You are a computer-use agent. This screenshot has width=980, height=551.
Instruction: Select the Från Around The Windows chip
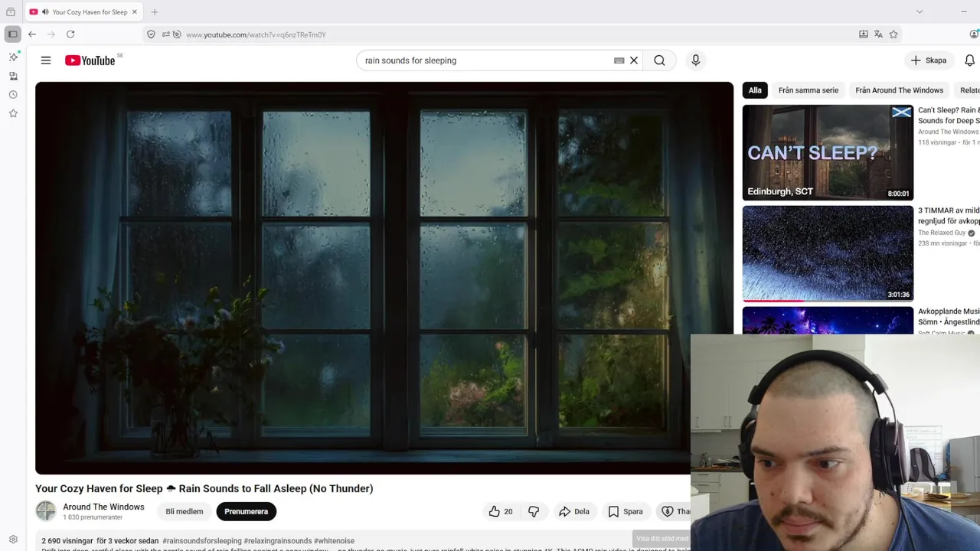tap(899, 90)
